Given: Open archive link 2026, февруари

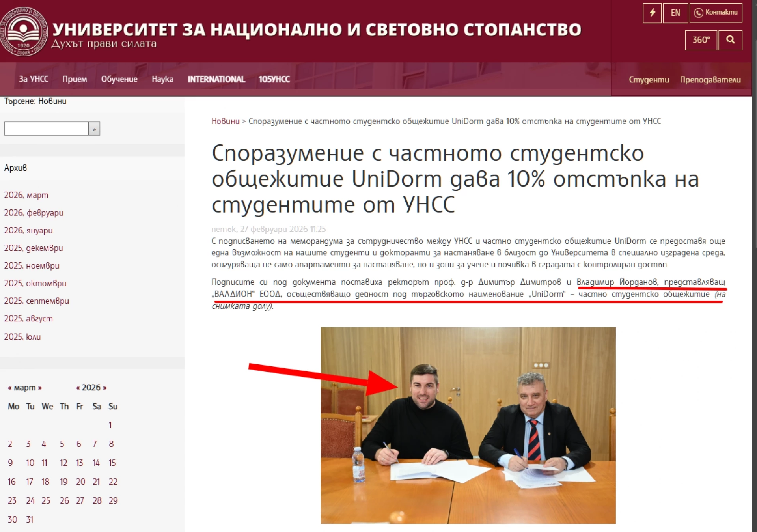Looking at the screenshot, I should (34, 213).
